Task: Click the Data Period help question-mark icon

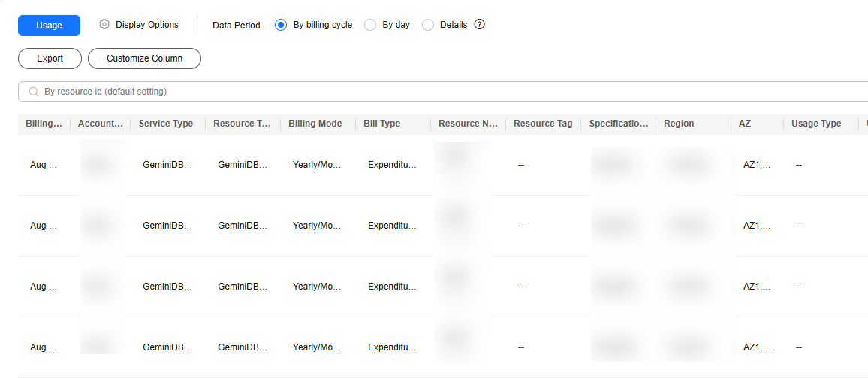Action: pos(480,25)
